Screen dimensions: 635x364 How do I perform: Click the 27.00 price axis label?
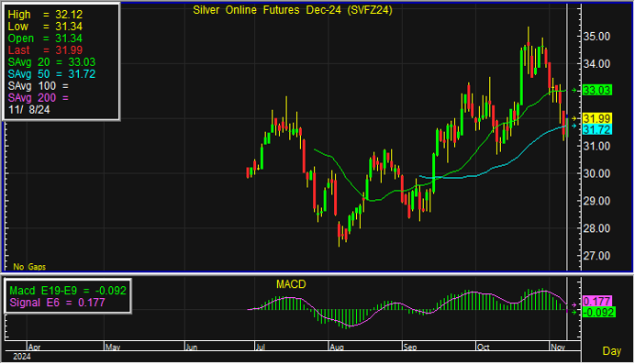(596, 256)
